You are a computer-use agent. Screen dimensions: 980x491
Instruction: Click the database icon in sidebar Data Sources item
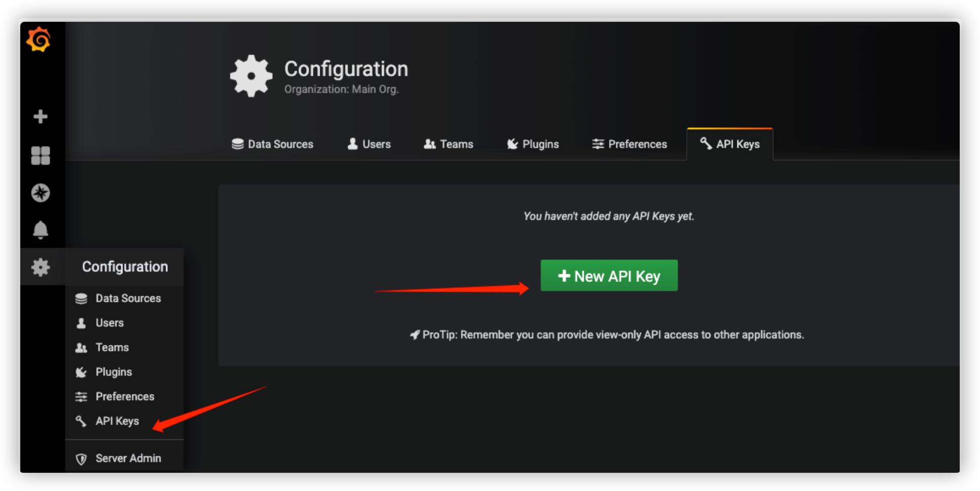click(x=81, y=299)
